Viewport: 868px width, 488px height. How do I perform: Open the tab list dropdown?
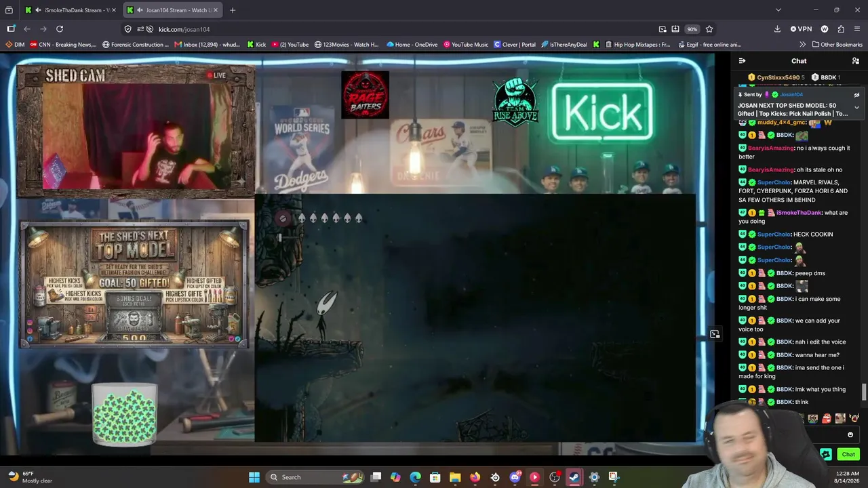(x=778, y=10)
